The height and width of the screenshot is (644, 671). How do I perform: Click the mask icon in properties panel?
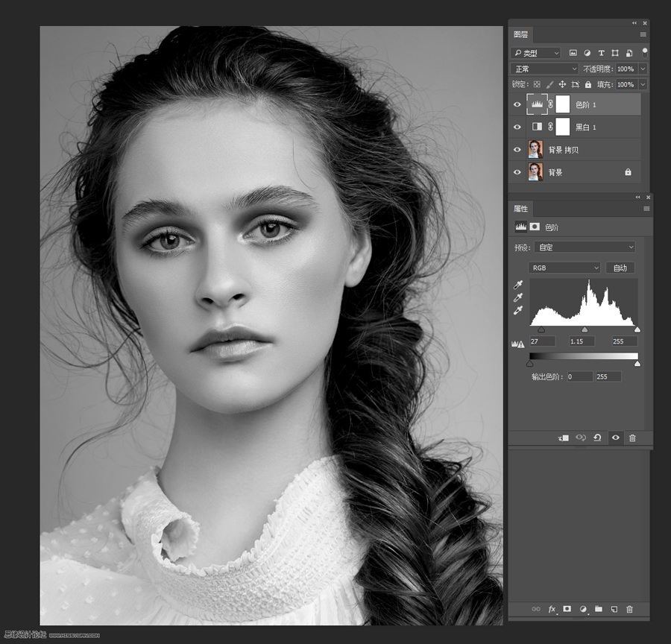pyautogui.click(x=535, y=227)
